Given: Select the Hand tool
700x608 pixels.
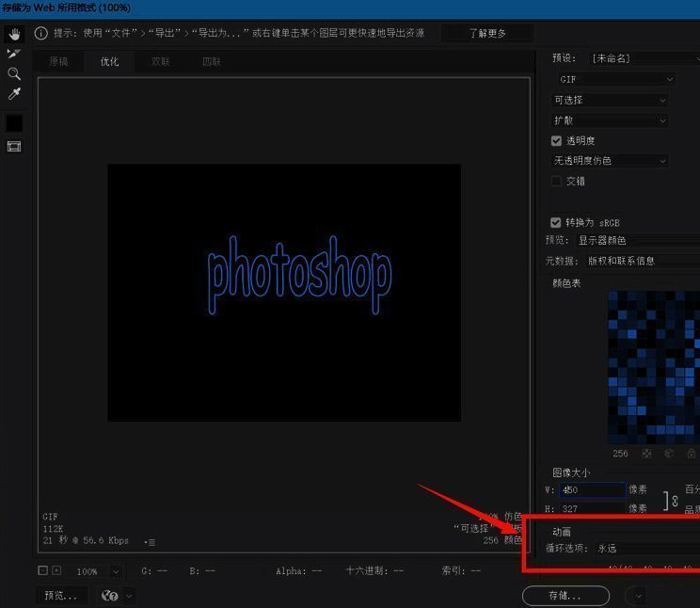Looking at the screenshot, I should [x=14, y=34].
